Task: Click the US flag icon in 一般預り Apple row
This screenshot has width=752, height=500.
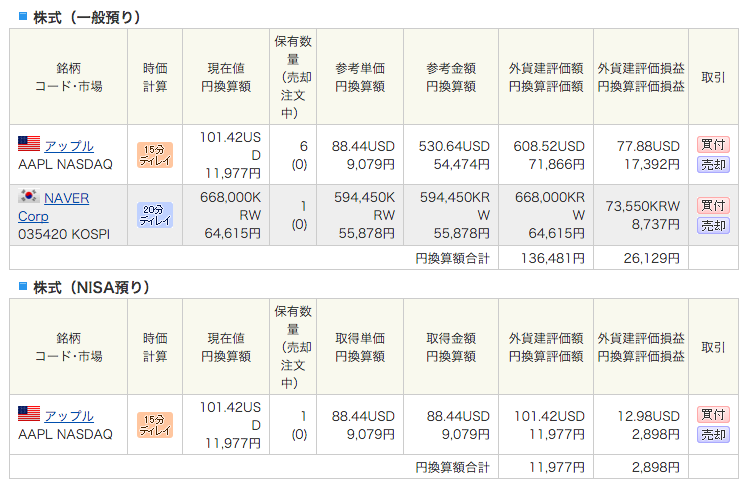Action: [29, 143]
